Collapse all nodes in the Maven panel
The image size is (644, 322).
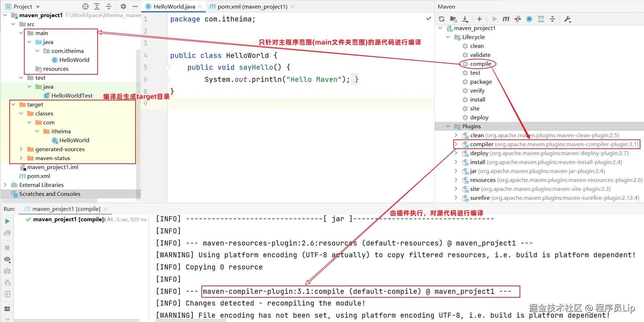click(553, 19)
